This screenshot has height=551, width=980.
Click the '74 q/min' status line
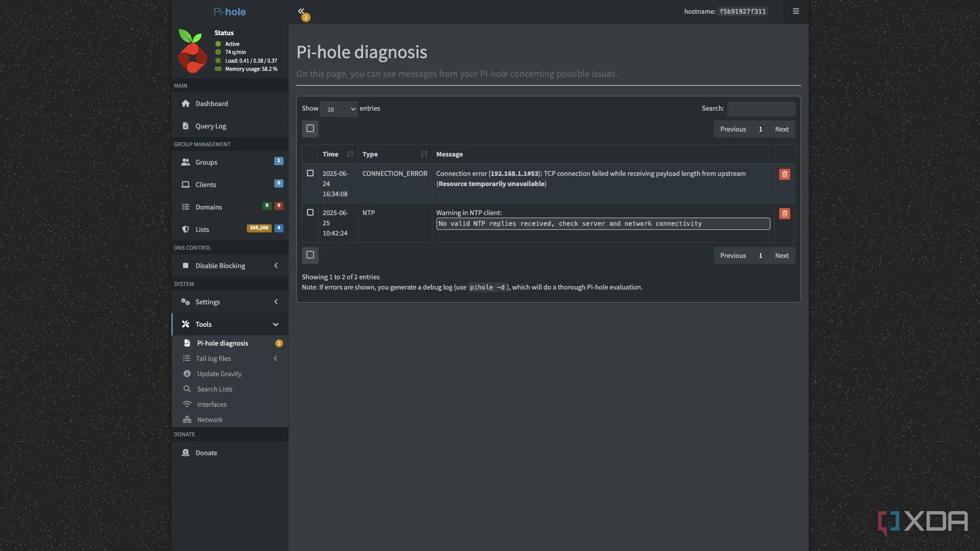coord(236,52)
